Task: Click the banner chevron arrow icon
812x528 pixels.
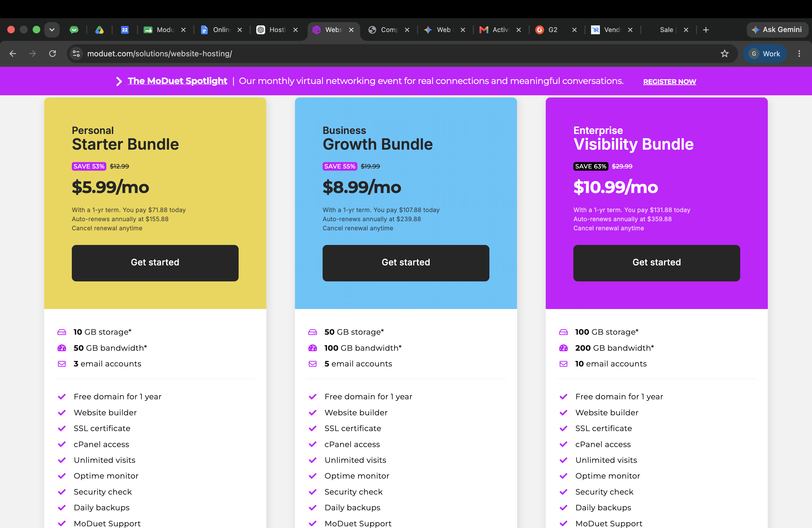Action: (119, 81)
